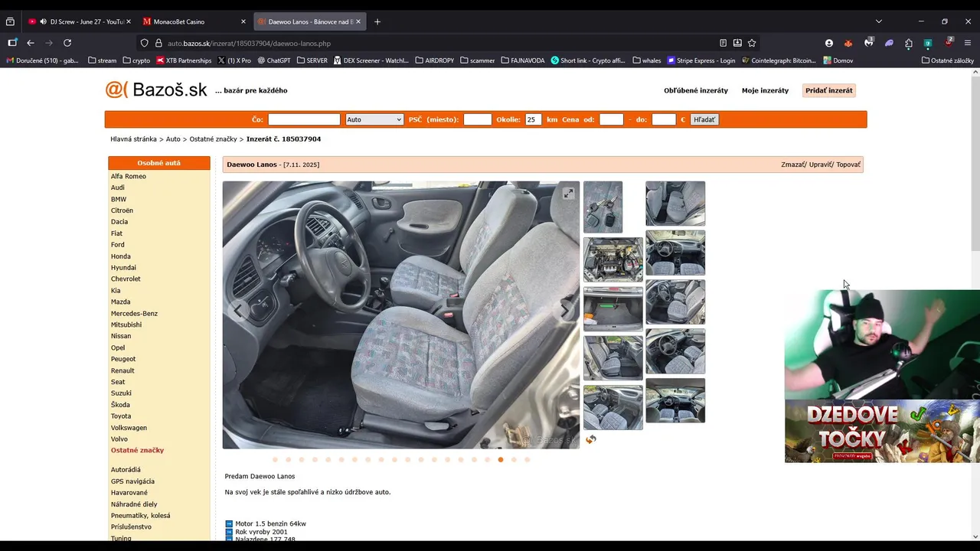
Task: Click the Pridať inzerát button
Action: click(828, 90)
